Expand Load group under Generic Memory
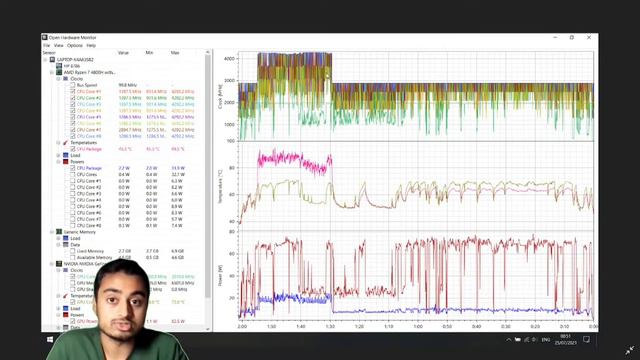This screenshot has height=360, width=640. [58, 238]
